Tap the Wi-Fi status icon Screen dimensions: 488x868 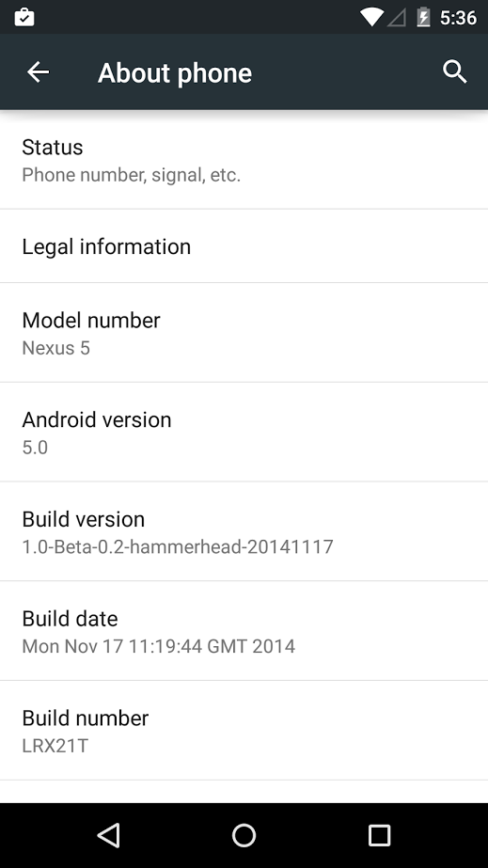point(371,17)
